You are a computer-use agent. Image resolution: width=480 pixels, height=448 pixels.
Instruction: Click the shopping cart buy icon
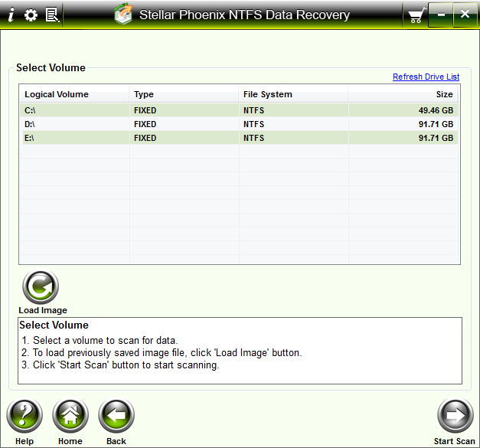pyautogui.click(x=417, y=15)
